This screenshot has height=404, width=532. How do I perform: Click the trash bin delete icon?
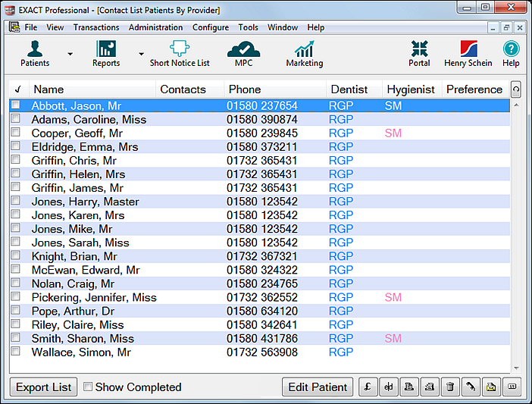tap(450, 387)
